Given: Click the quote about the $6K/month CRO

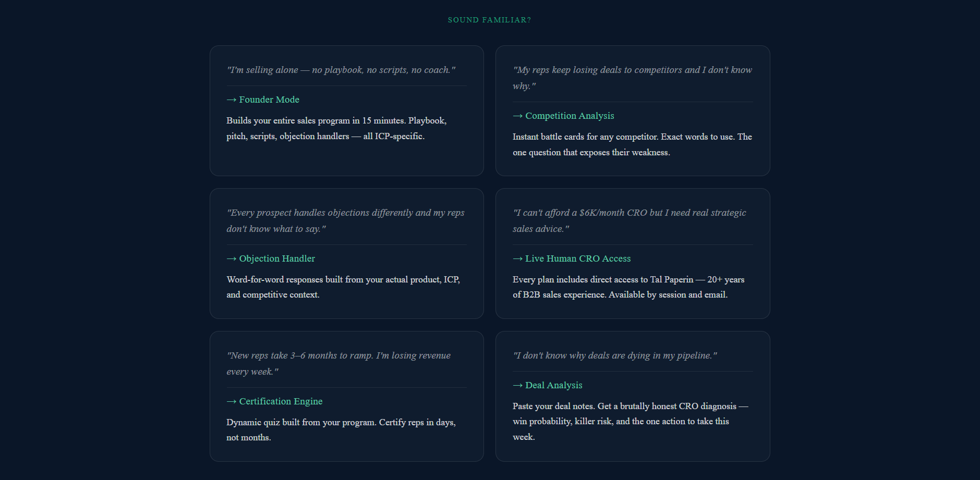Looking at the screenshot, I should [628, 220].
